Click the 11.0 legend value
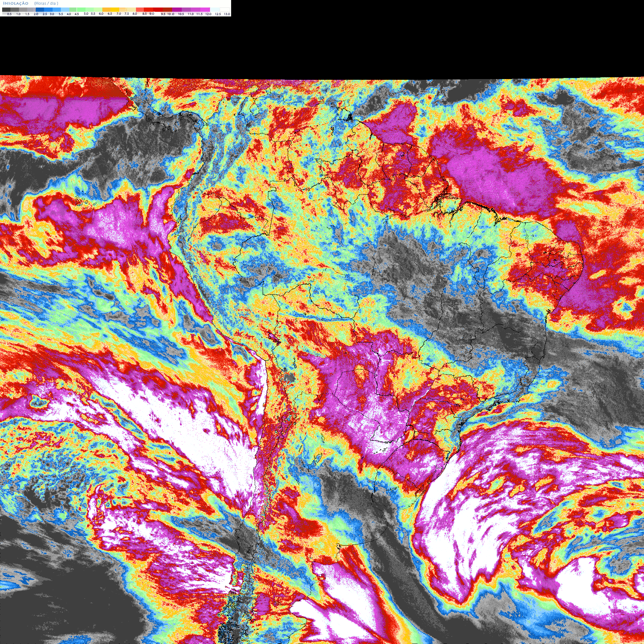This screenshot has height=644, width=644. [191, 14]
